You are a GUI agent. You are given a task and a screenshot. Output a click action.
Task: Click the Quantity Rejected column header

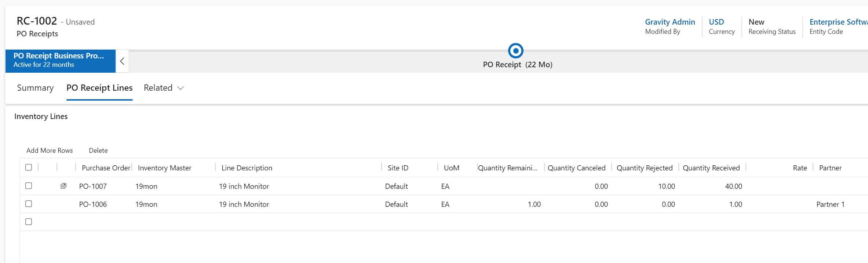click(x=645, y=168)
